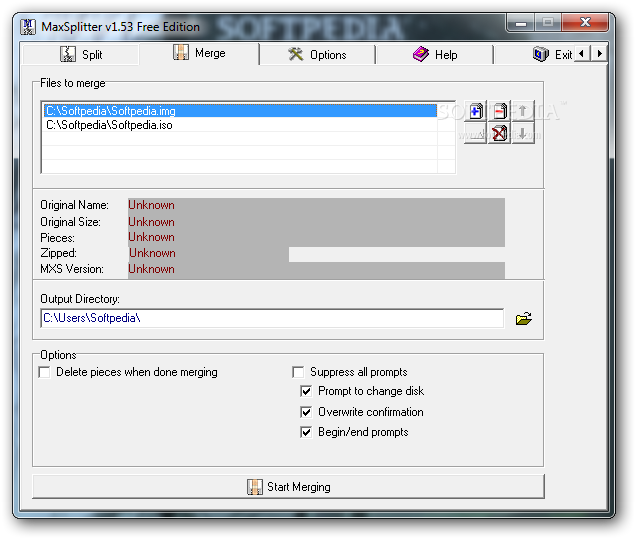Open the Help tab
The height and width of the screenshot is (539, 636).
[x=435, y=54]
